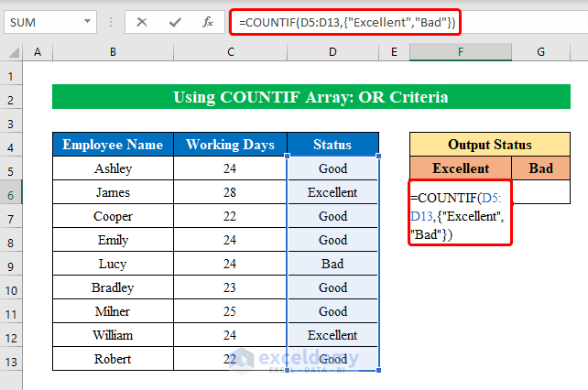Click the 'Output Status' header cell

(490, 145)
